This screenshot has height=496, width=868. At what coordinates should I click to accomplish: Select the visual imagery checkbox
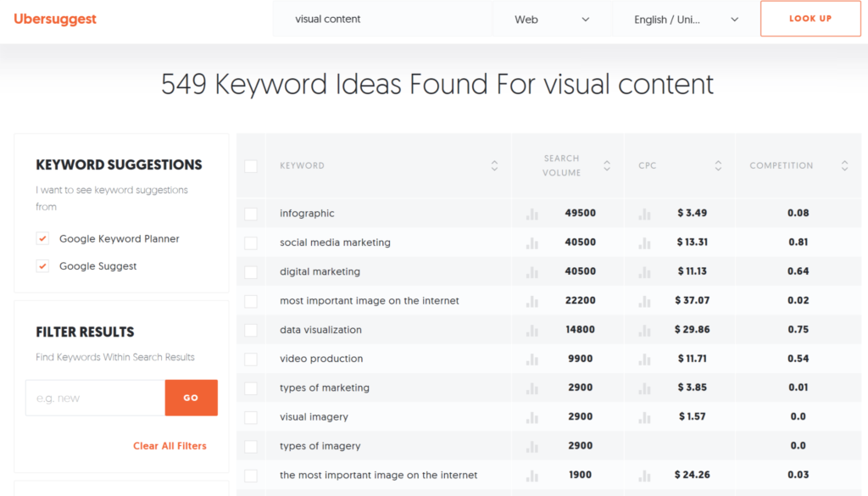[251, 417]
